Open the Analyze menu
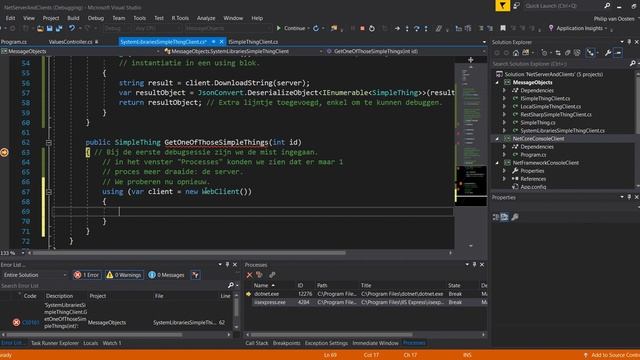The width and height of the screenshot is (640, 360). [206, 18]
